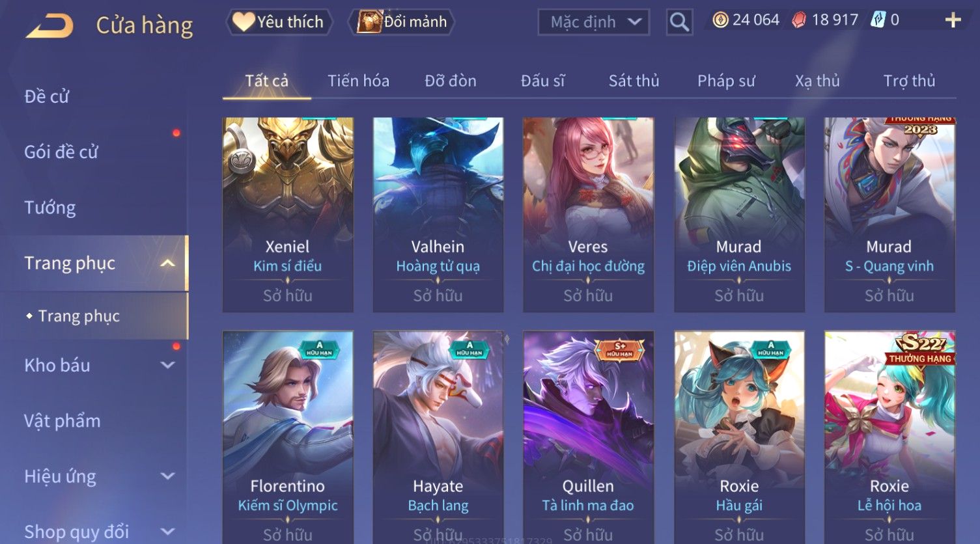Open the Mặc định sort dropdown
This screenshot has width=980, height=544.
593,22
